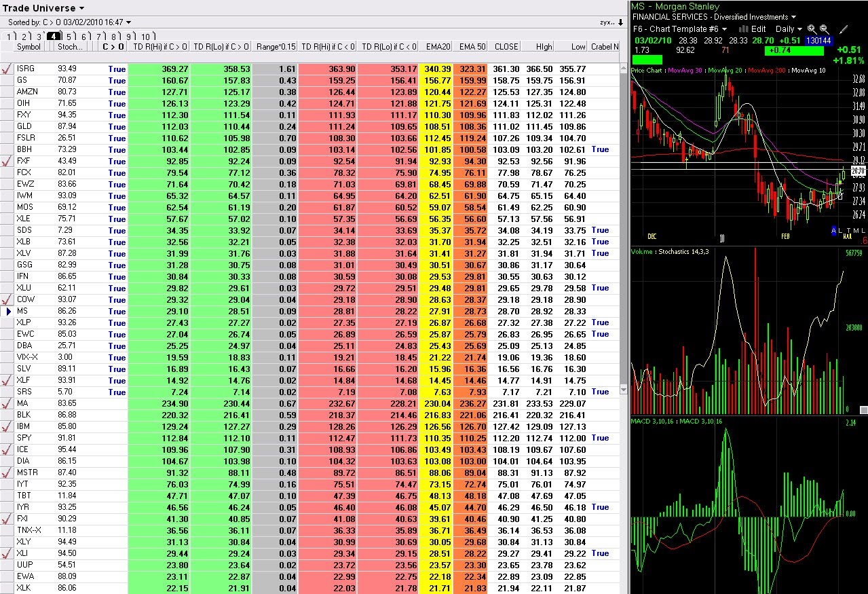Image resolution: width=868 pixels, height=594 pixels.
Task: Select the pencil drawing tool
Action: pyautogui.click(x=844, y=29)
